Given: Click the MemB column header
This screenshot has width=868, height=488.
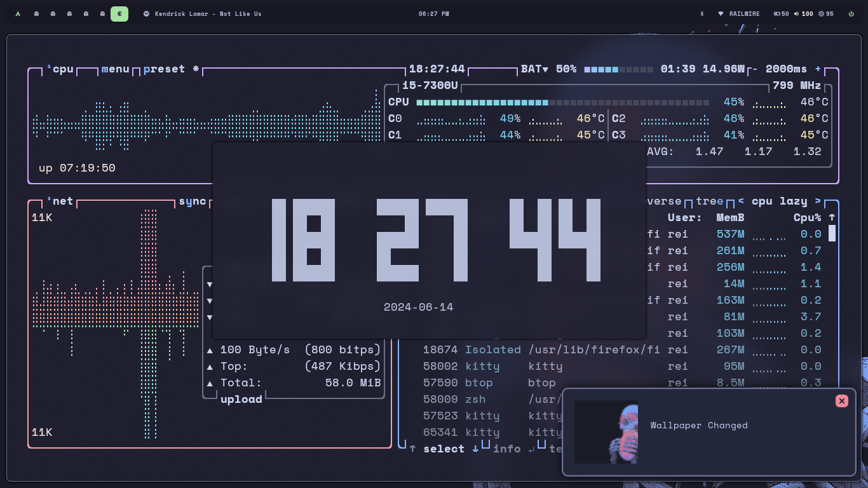Looking at the screenshot, I should pyautogui.click(x=730, y=217).
